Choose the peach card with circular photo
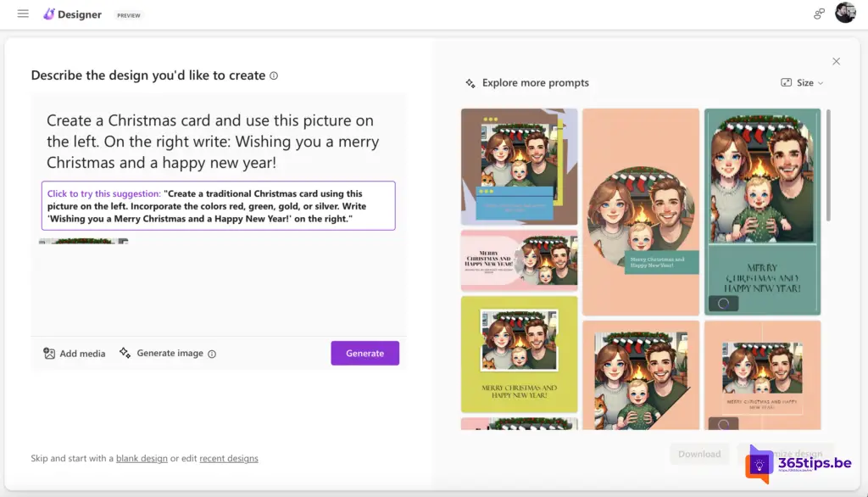 click(641, 211)
